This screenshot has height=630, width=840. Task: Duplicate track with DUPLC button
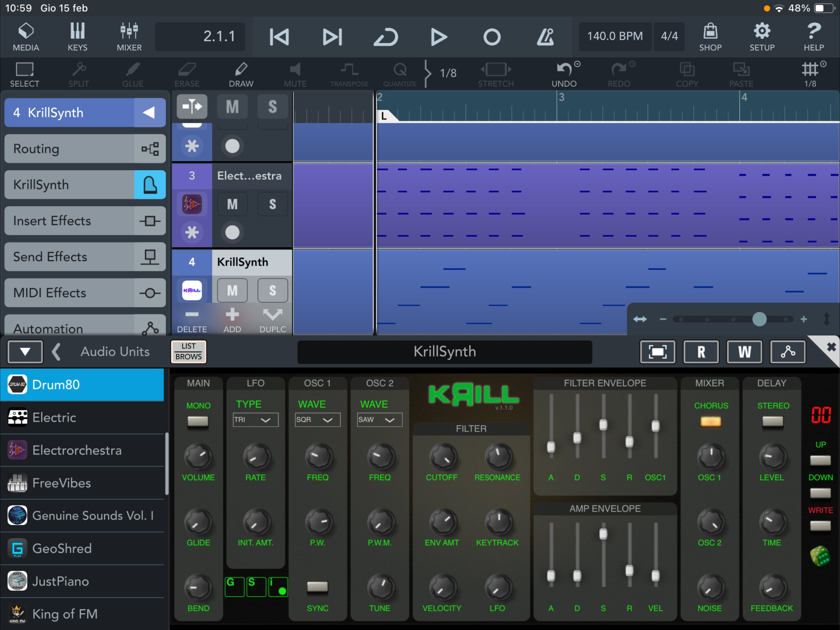click(x=273, y=320)
